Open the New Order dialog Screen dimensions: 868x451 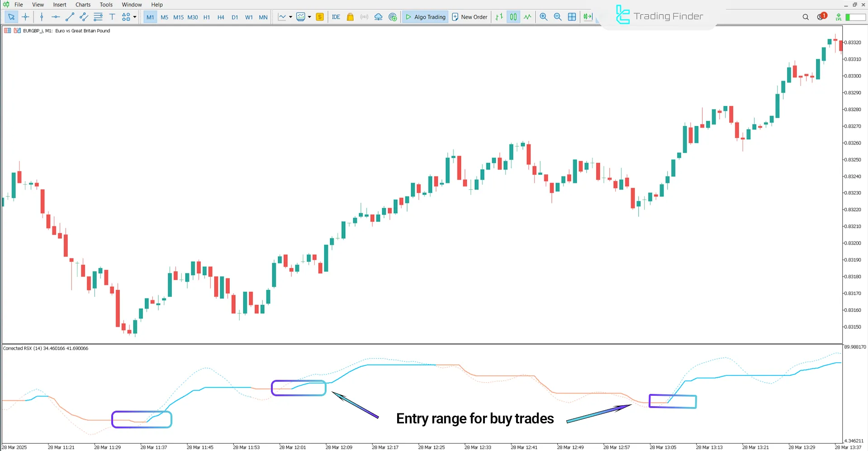pyautogui.click(x=470, y=17)
